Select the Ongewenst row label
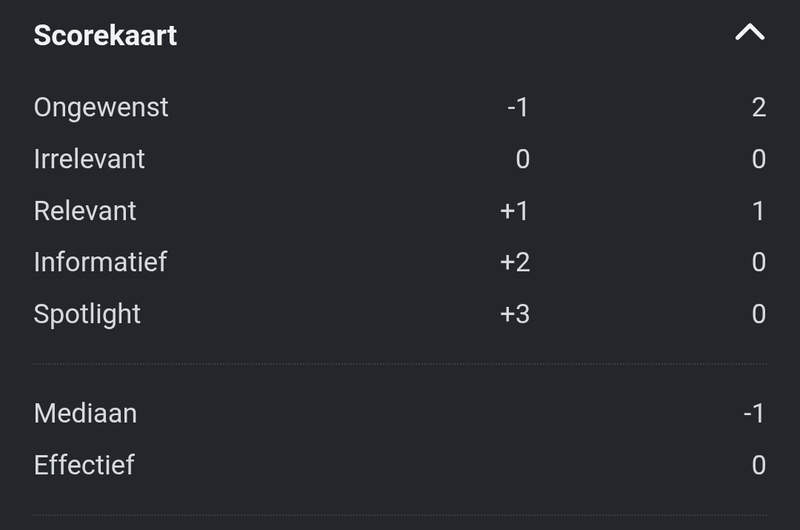The width and height of the screenshot is (800, 530). [x=101, y=107]
